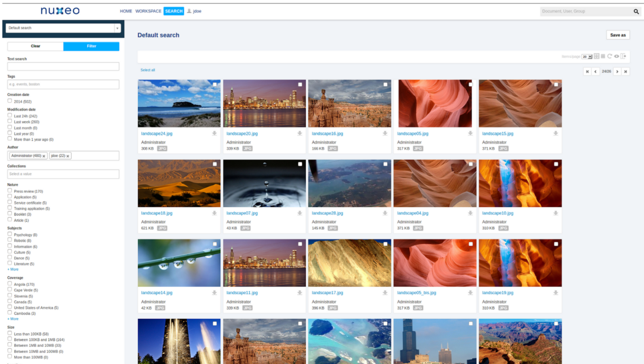Go to the previous results page
Screen dimensions: 644x364
[x=595, y=72]
